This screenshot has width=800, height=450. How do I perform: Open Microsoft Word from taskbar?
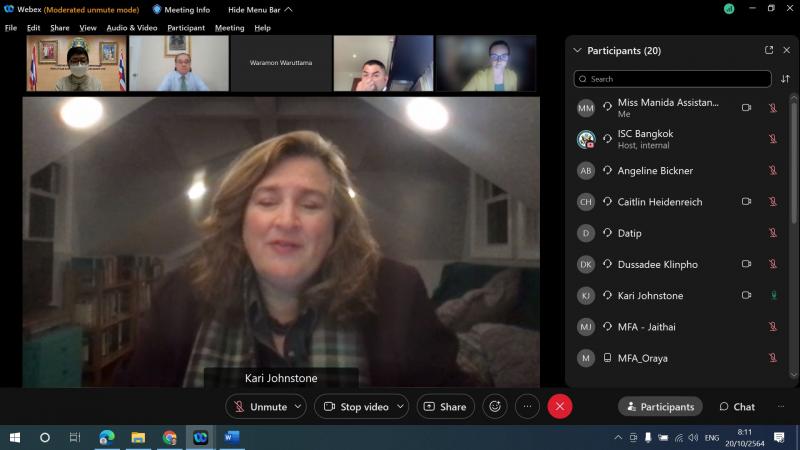click(x=232, y=437)
